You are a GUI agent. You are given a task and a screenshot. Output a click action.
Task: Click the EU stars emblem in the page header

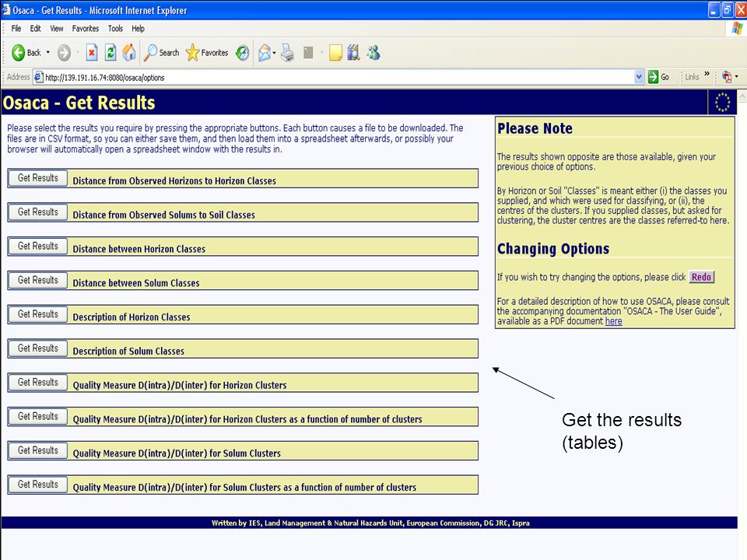pos(722,103)
